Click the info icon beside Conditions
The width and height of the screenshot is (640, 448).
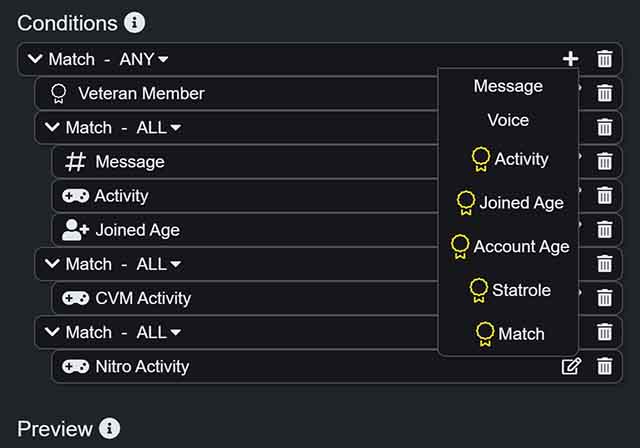point(135,22)
